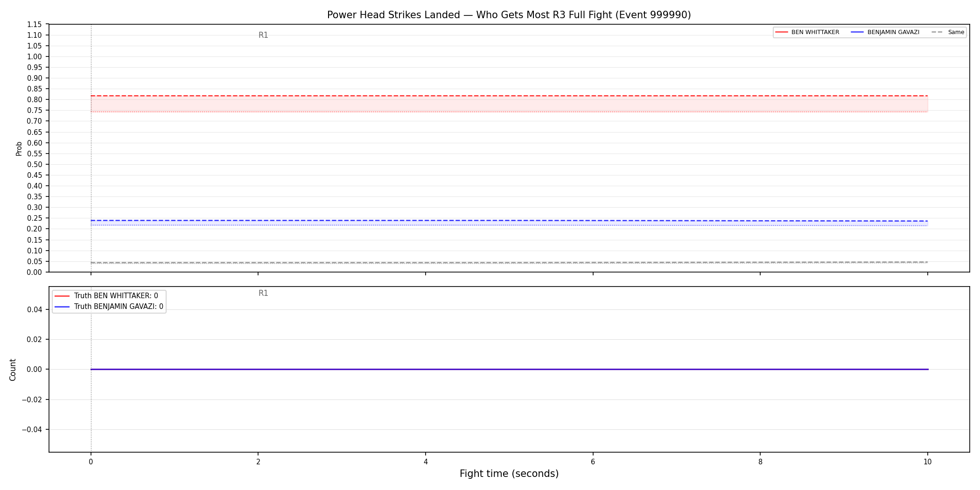
Task: Click the x-axis tick label 6
Action: pos(593,462)
